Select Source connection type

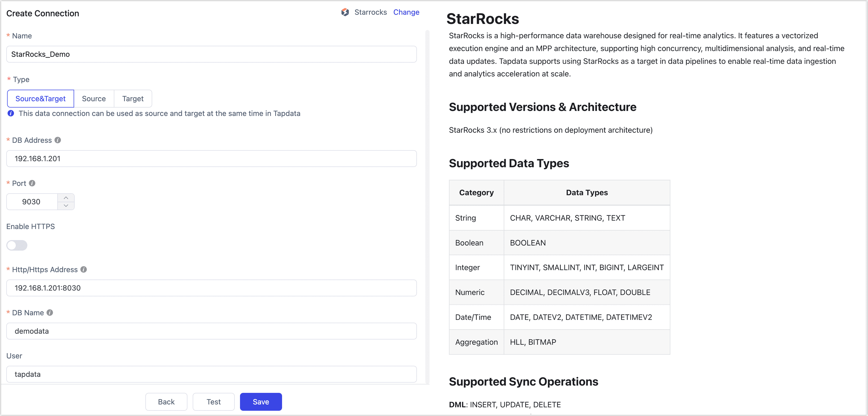[94, 98]
